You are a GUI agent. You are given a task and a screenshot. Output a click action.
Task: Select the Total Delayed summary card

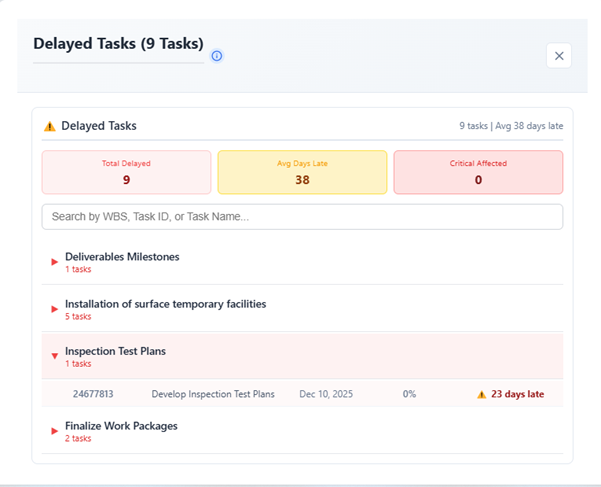(x=126, y=172)
